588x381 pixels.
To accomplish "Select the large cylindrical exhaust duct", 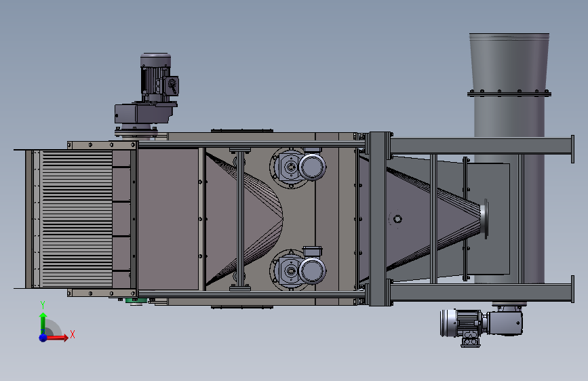I will (509, 157).
